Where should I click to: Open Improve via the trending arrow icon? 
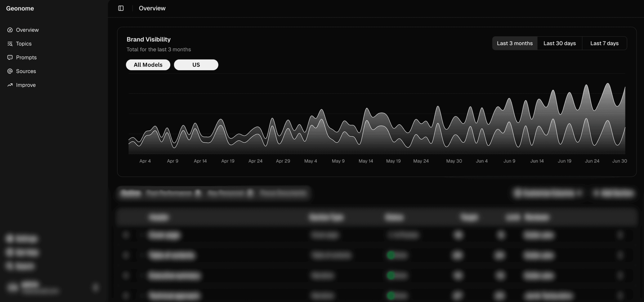pyautogui.click(x=10, y=85)
